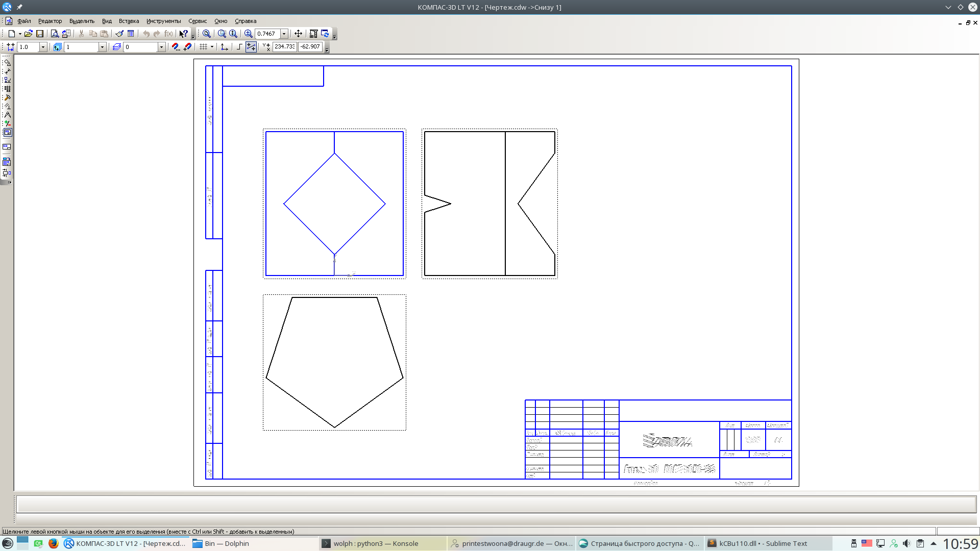Click the Y coordinate field -62.907
Screen dimensions: 980x551
point(310,46)
